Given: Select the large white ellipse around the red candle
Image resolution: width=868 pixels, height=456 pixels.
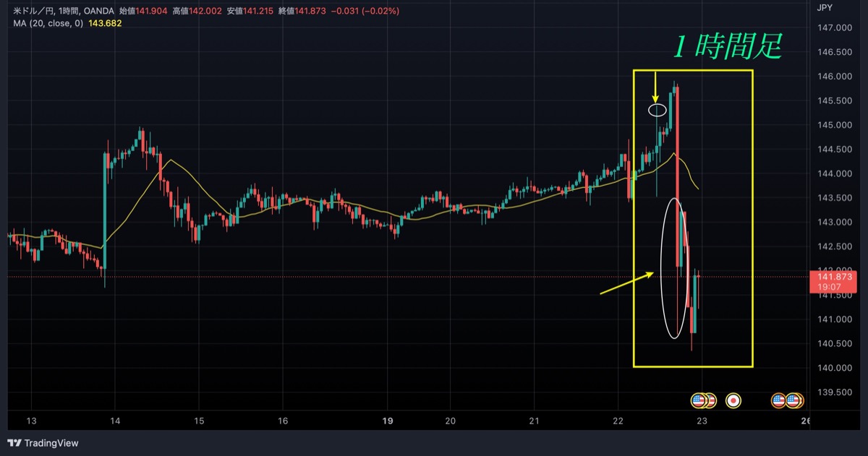Looking at the screenshot, I should point(674,267).
